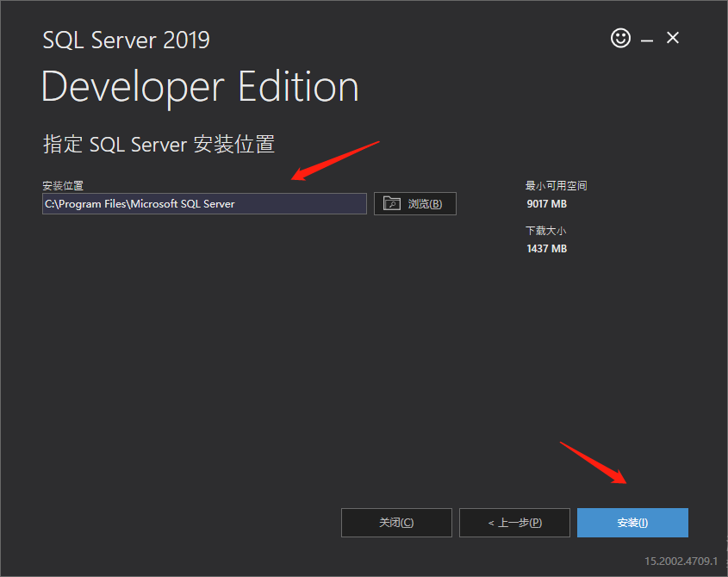Viewport: 728px width, 577px height.
Task: Close the installer with the X button
Action: [x=672, y=38]
